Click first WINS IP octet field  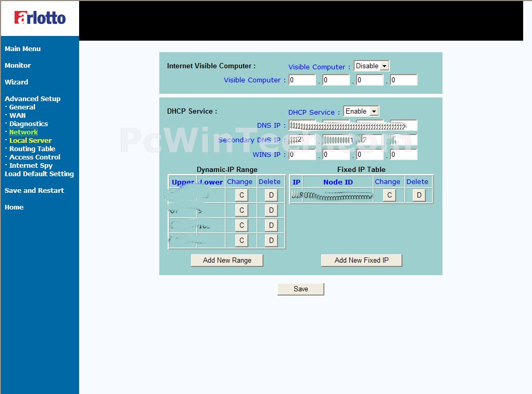tap(302, 155)
